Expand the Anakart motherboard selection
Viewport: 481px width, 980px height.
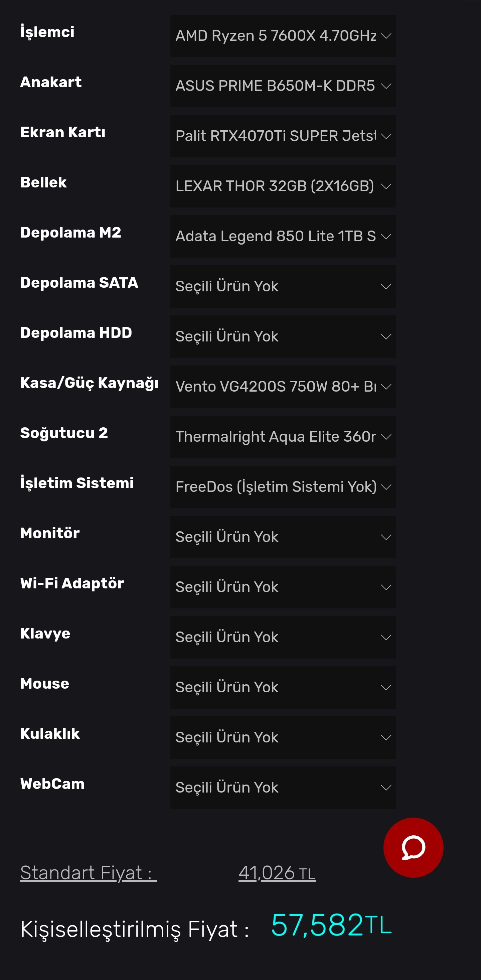283,86
